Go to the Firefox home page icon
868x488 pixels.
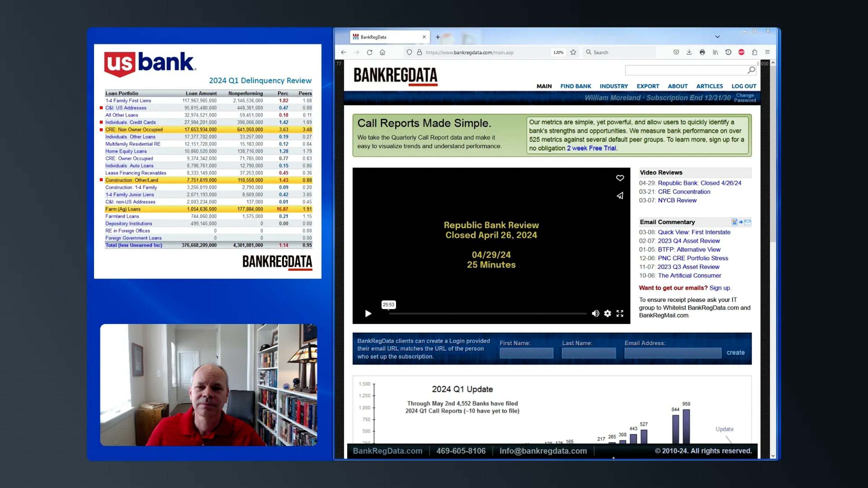pyautogui.click(x=382, y=52)
